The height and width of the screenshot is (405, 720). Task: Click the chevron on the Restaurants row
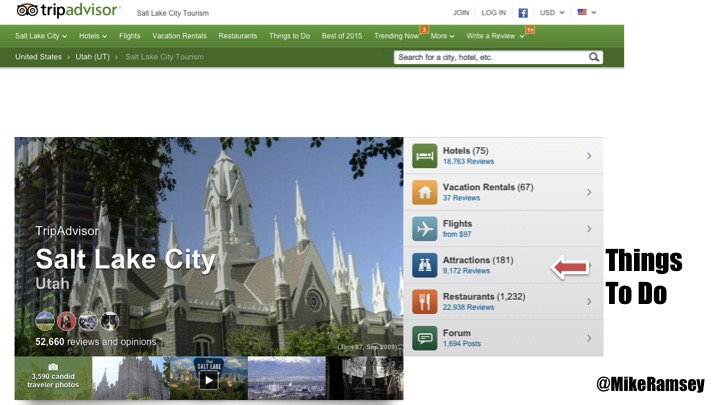point(589,302)
